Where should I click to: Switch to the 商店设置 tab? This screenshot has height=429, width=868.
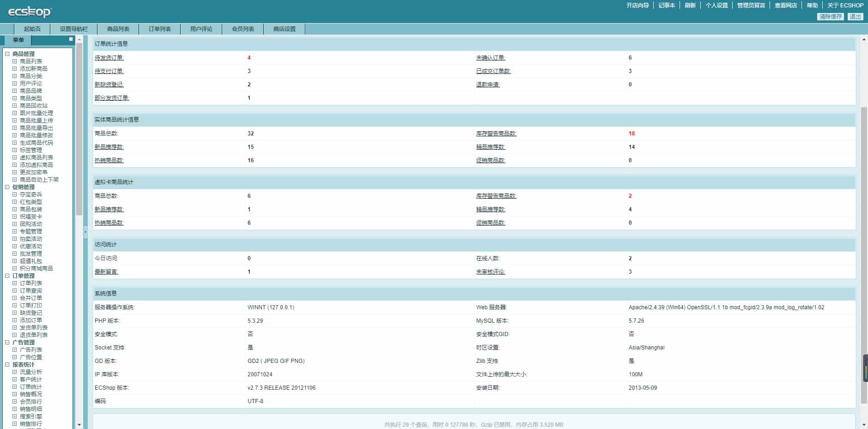[284, 29]
